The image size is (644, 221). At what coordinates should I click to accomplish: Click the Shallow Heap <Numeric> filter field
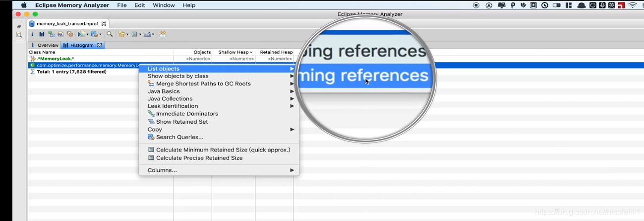coord(234,59)
